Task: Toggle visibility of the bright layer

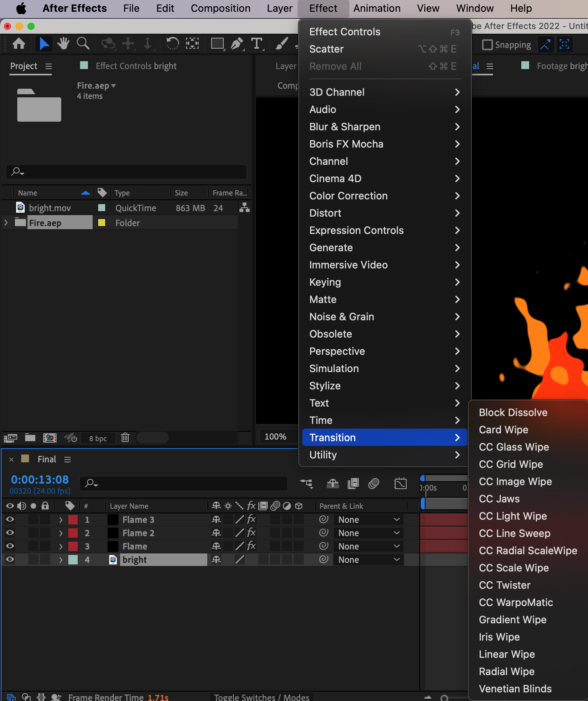Action: 10,559
